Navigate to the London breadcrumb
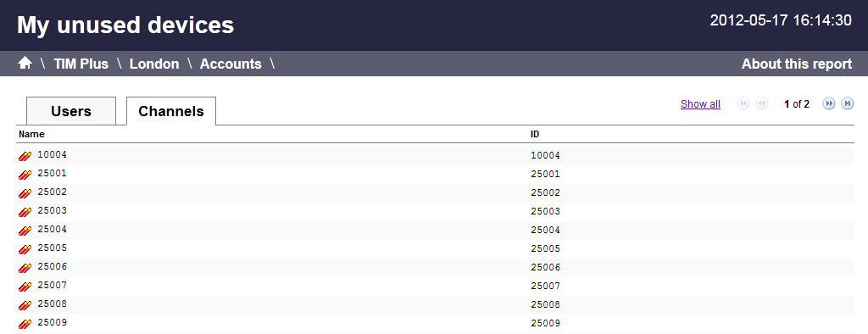 coord(154,64)
